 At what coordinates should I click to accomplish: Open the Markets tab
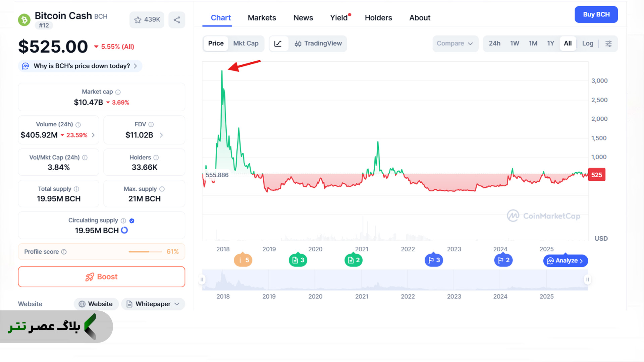[262, 18]
